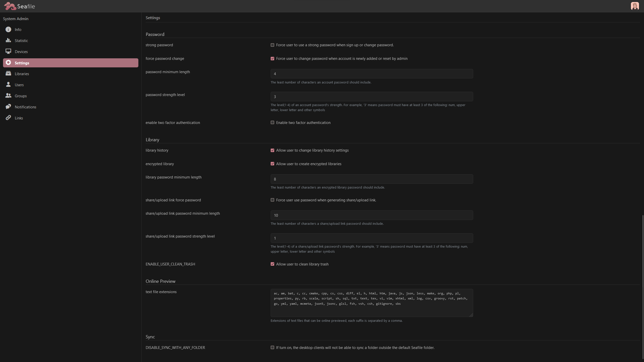This screenshot has height=362, width=644.
Task: Click the Seafile logo in header
Action: point(20,6)
